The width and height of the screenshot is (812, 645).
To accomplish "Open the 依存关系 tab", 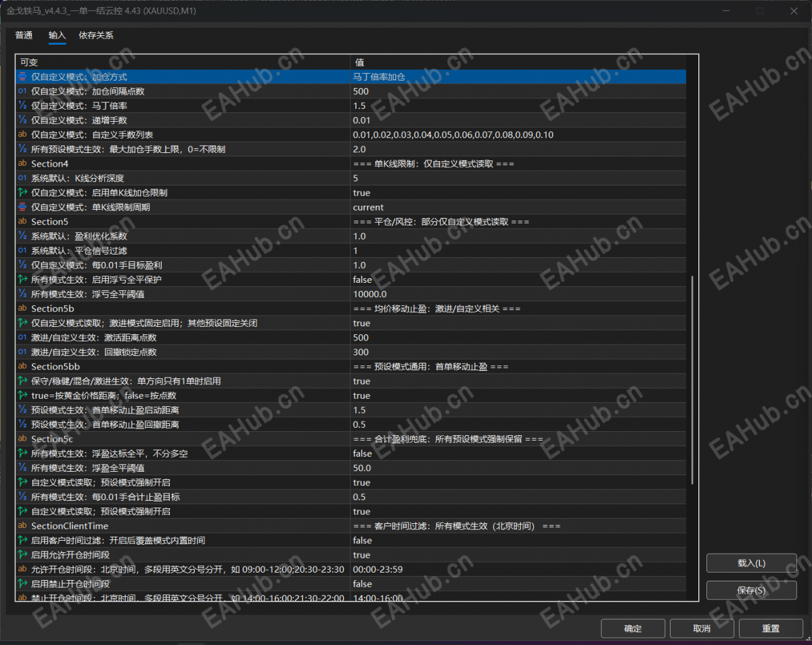I will pyautogui.click(x=96, y=35).
